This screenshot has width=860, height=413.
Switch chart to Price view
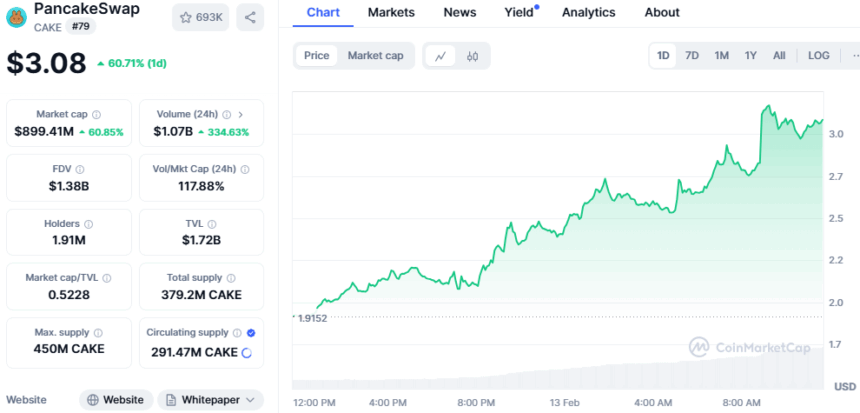click(316, 55)
